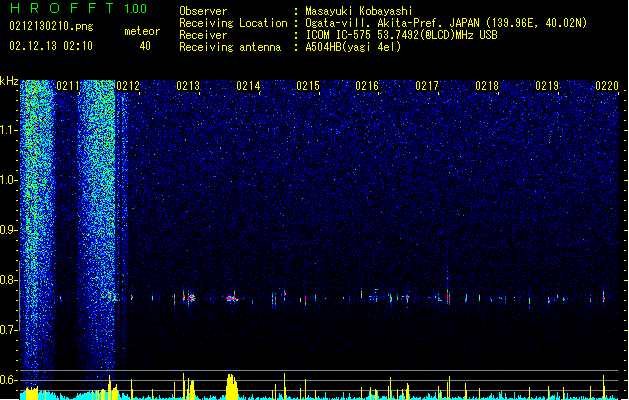Click the 1.0 kHz axis label
The height and width of the screenshot is (400, 629).
[x=9, y=180]
